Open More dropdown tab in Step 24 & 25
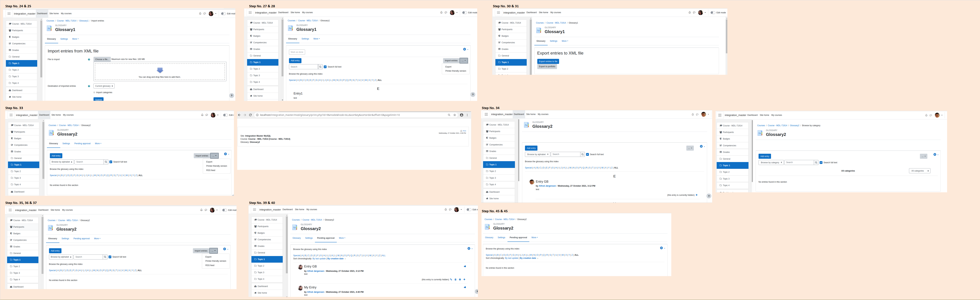Image resolution: width=980 pixels, height=300 pixels. tap(75, 39)
